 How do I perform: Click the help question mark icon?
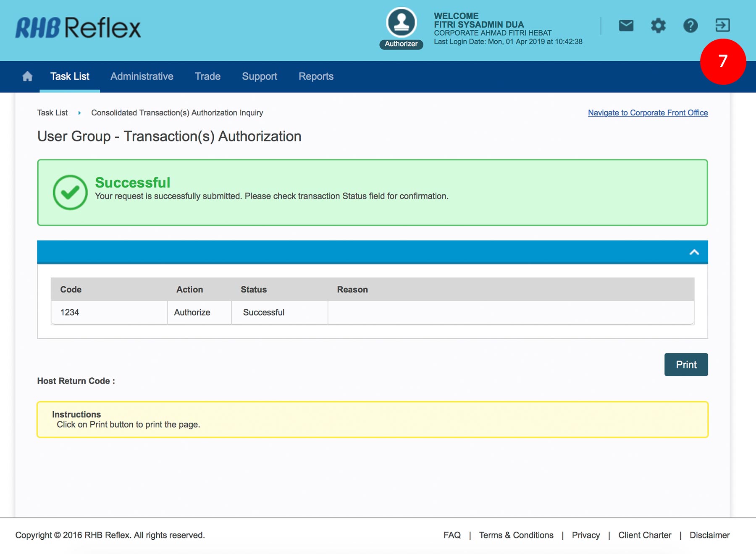[690, 26]
